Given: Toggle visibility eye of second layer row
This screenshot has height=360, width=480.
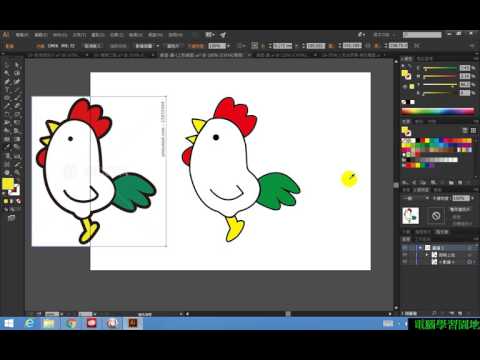Looking at the screenshot, I should 405,255.
